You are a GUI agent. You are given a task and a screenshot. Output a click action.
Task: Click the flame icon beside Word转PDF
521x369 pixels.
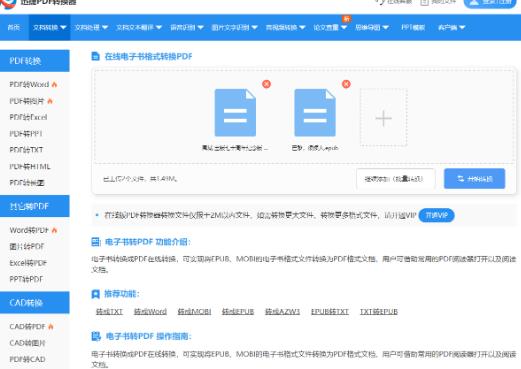[54, 230]
